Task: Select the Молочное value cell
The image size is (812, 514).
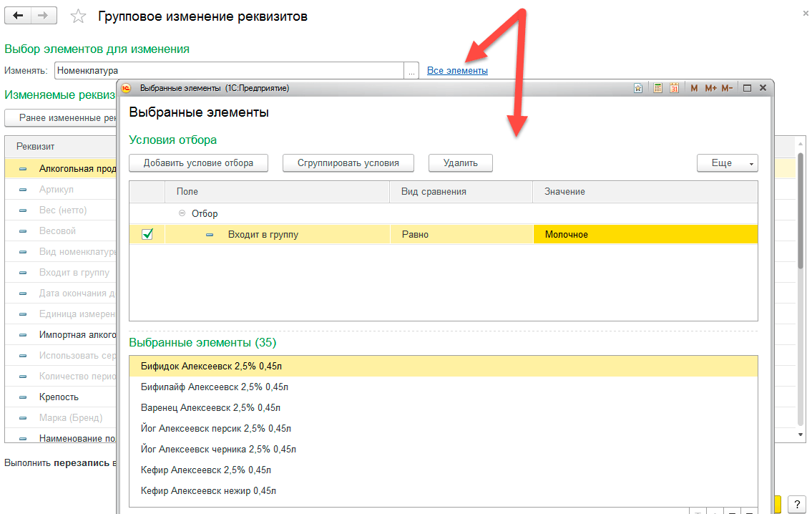Action: 645,235
